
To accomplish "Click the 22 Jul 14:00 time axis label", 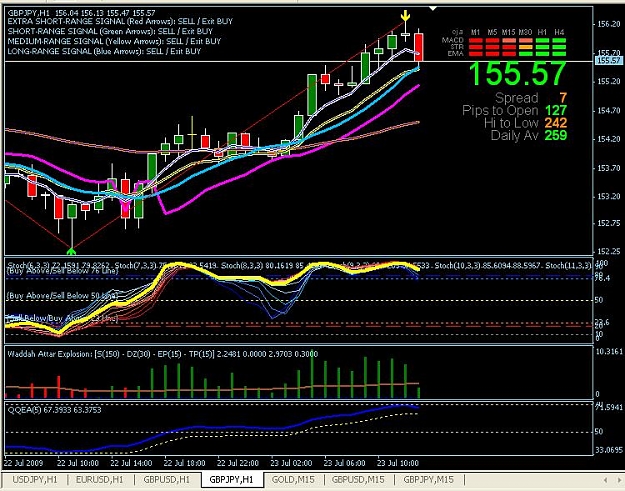I will point(131,463).
